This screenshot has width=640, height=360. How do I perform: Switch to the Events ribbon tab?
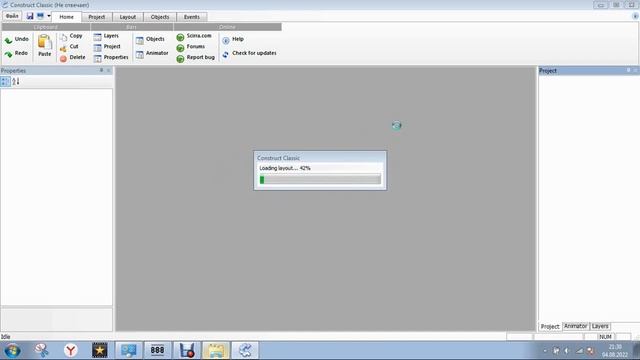pos(191,17)
